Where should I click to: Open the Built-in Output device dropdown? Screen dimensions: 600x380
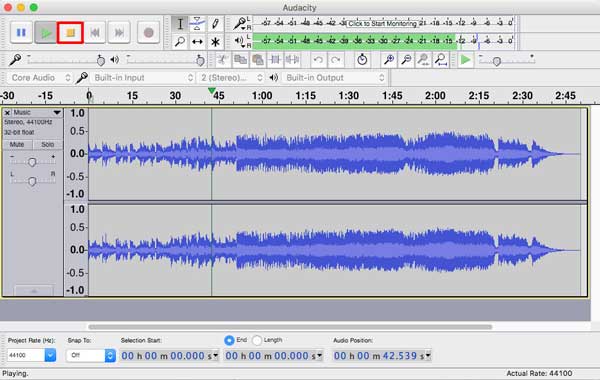pos(334,78)
